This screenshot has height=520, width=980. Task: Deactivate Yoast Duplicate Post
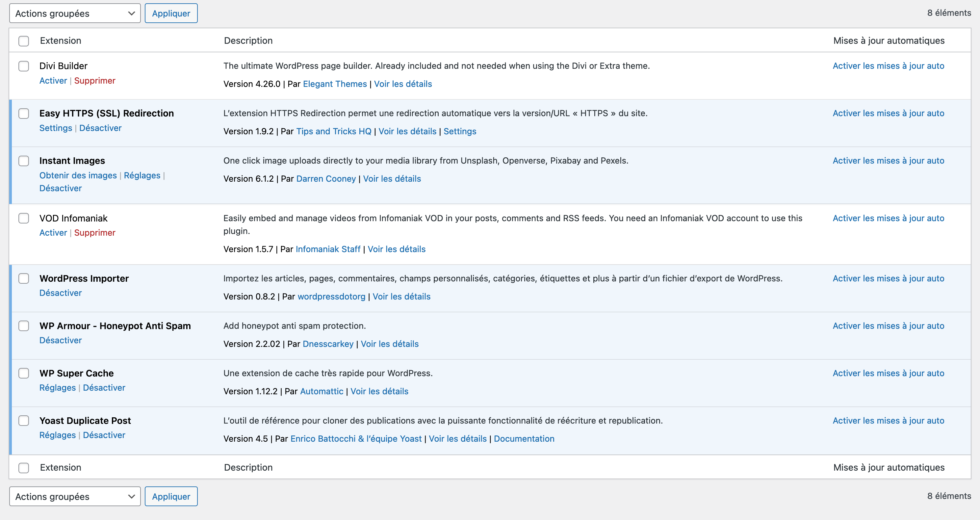(x=104, y=435)
